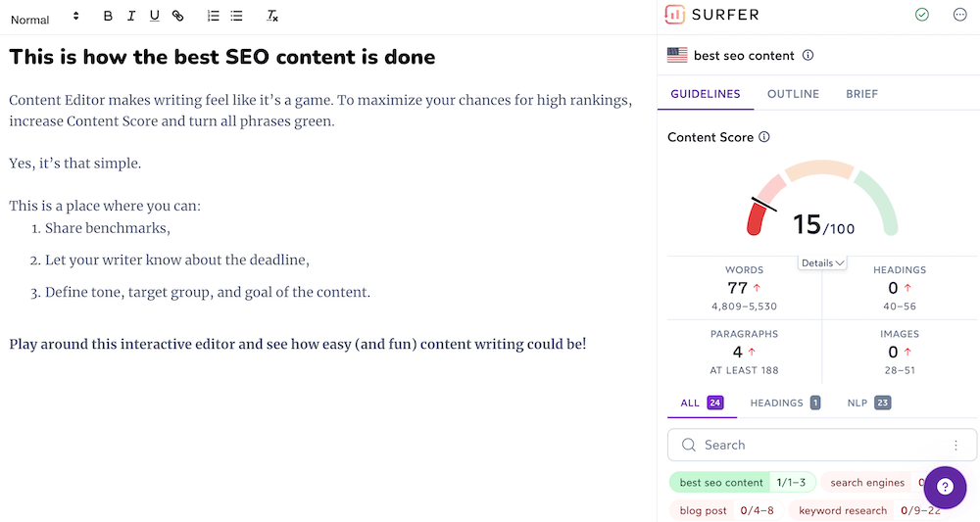Insert a link using the chain icon
980x522 pixels.
177,16
